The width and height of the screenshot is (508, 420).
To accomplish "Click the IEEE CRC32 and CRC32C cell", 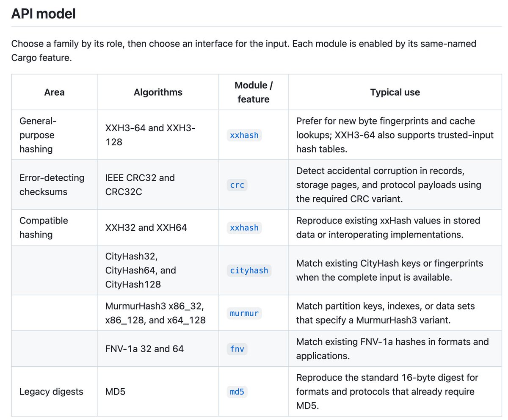I will click(158, 185).
